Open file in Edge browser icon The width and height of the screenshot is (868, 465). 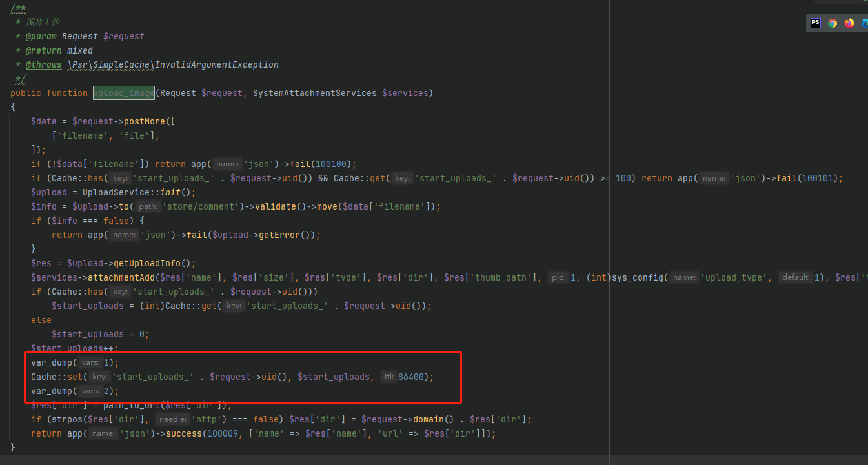point(864,23)
